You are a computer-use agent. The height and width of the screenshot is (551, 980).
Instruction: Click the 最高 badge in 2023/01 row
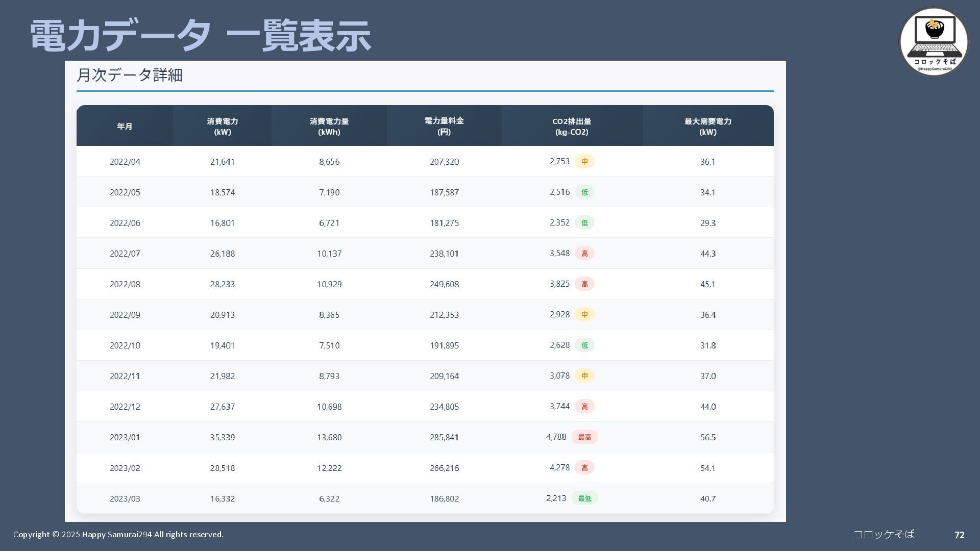(x=584, y=437)
